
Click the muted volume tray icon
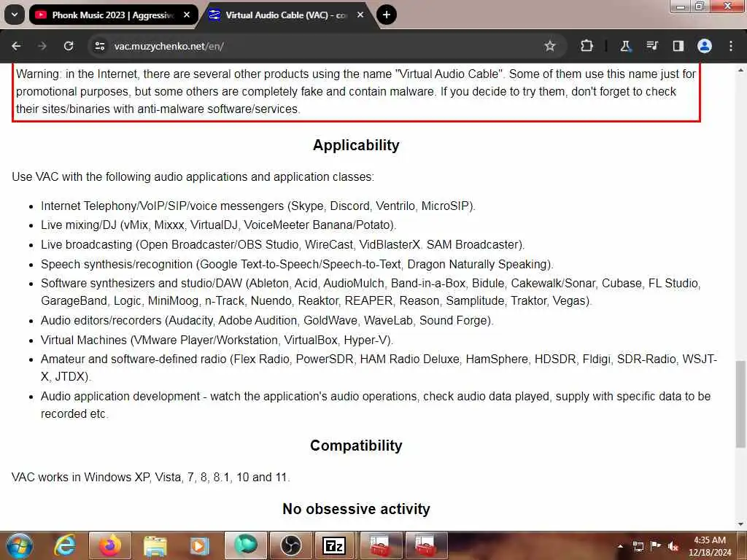pyautogui.click(x=673, y=546)
